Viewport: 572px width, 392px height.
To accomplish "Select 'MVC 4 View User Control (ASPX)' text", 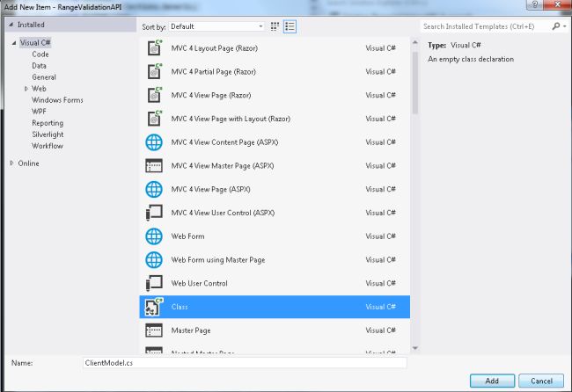I will pos(223,213).
